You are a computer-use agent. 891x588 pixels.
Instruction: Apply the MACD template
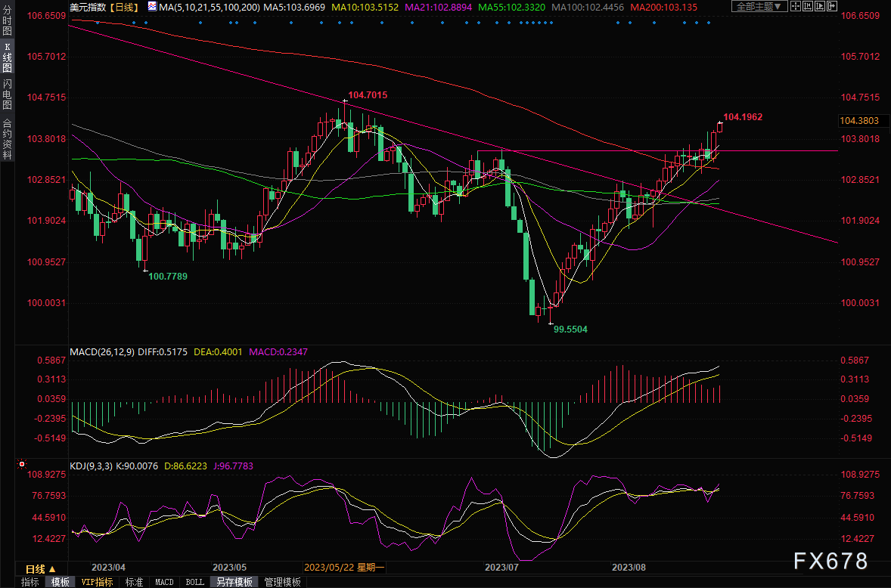(164, 582)
